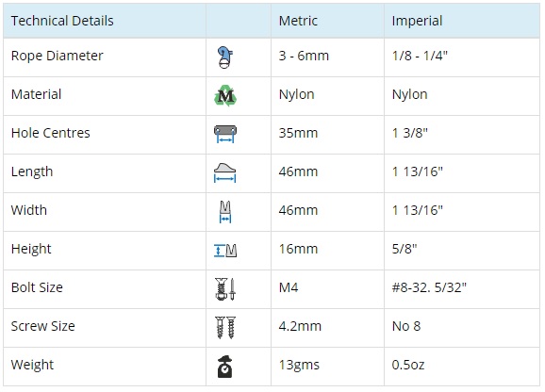
Task: Select the 4.2mm screw size value
Action: coord(300,326)
